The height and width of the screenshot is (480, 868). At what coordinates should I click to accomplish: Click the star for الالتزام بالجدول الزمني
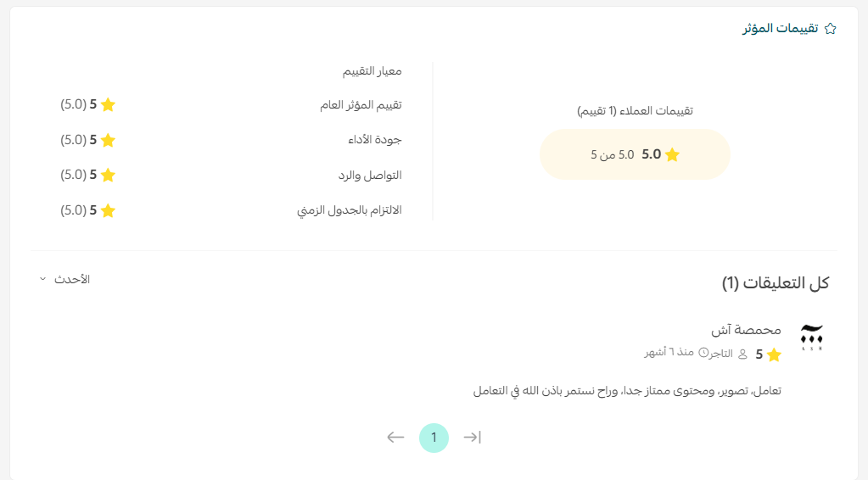(x=108, y=210)
